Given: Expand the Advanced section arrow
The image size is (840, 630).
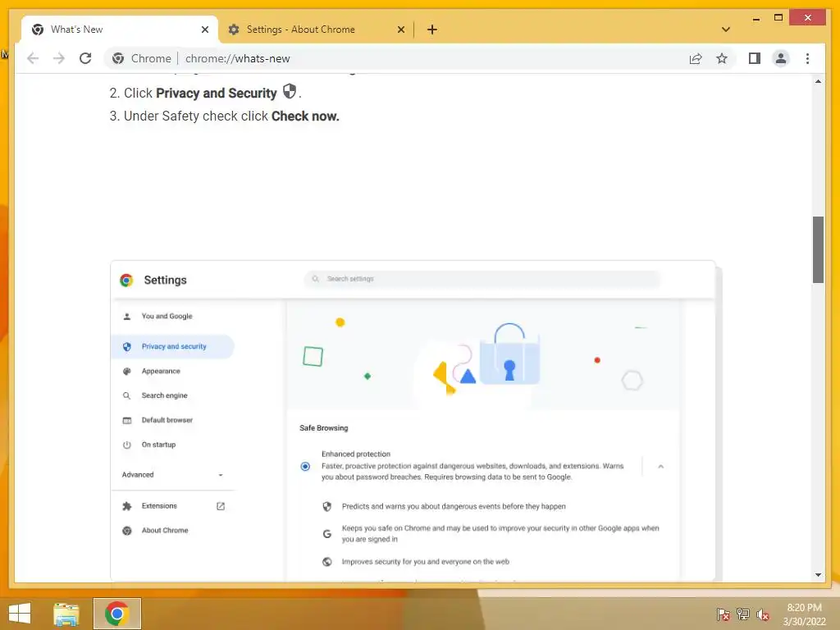Looking at the screenshot, I should coord(221,475).
